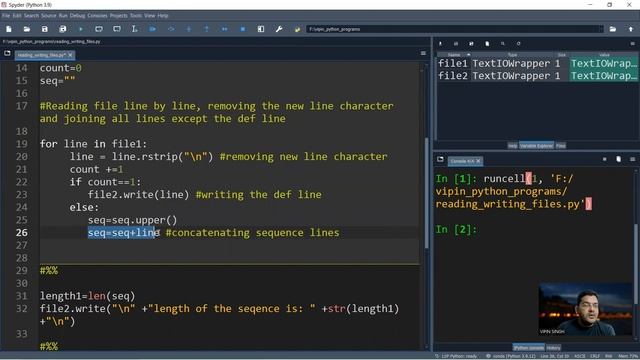Image resolution: width=640 pixels, height=360 pixels.
Task: Switch to the Help pane tab
Action: [513, 146]
